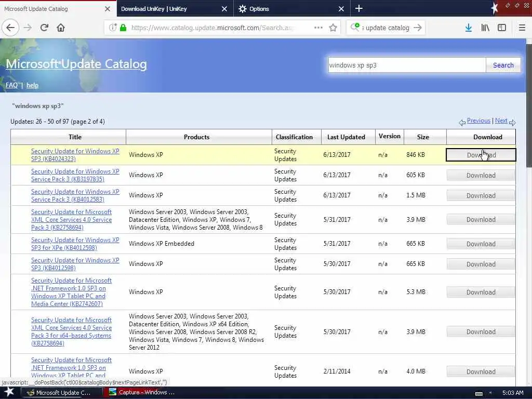Click the browser forward arrow
The image size is (532, 399).
[28, 28]
